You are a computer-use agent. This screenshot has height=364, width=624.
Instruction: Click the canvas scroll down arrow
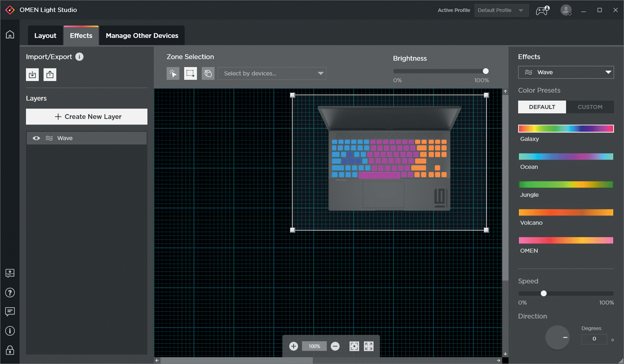point(505,354)
